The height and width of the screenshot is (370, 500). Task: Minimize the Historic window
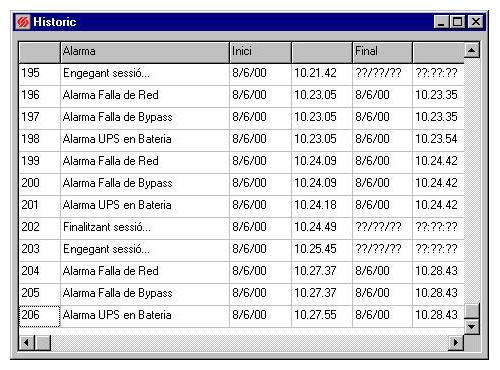coord(441,22)
